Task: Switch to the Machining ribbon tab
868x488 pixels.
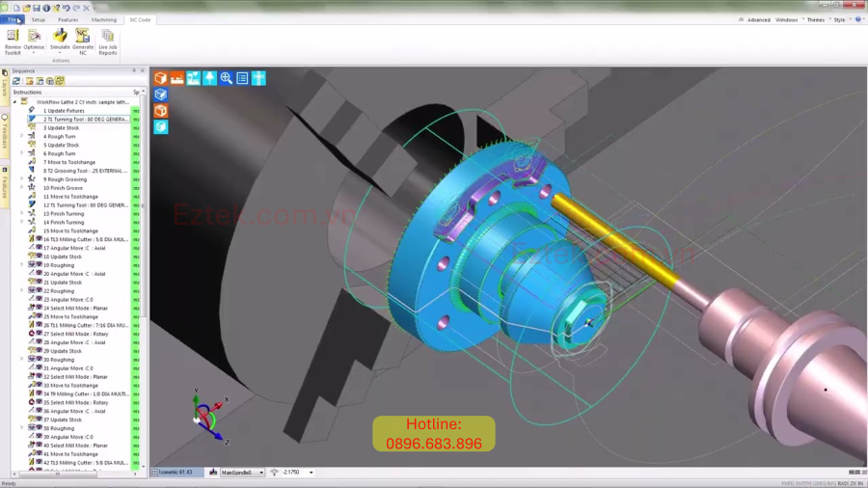Action: 103,19
